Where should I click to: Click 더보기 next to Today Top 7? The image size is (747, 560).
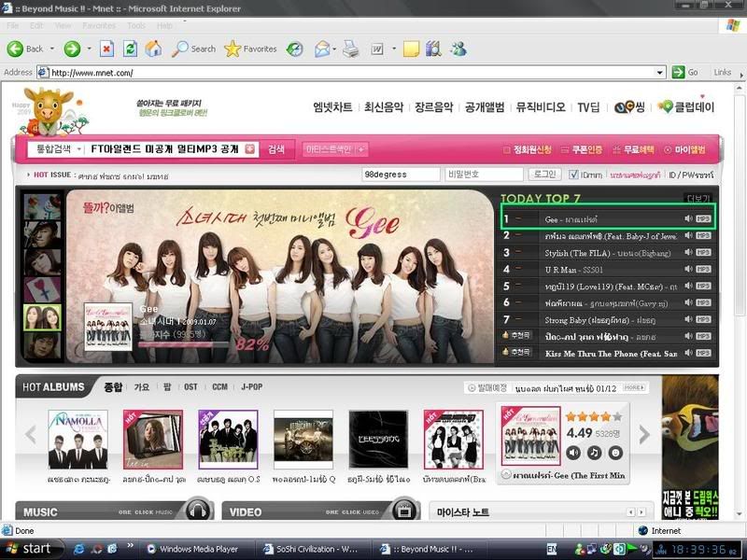pos(698,198)
